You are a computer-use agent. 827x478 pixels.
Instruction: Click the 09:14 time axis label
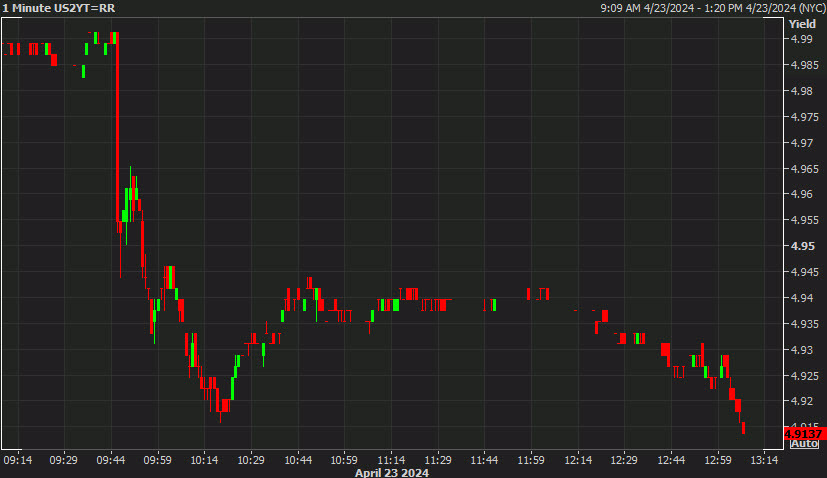[x=17, y=460]
